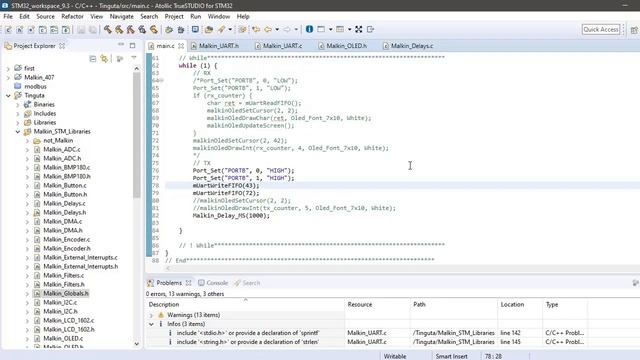Collapse the Malkin_STM_Libraries folder
This screenshot has height=360, width=640.
[18, 132]
